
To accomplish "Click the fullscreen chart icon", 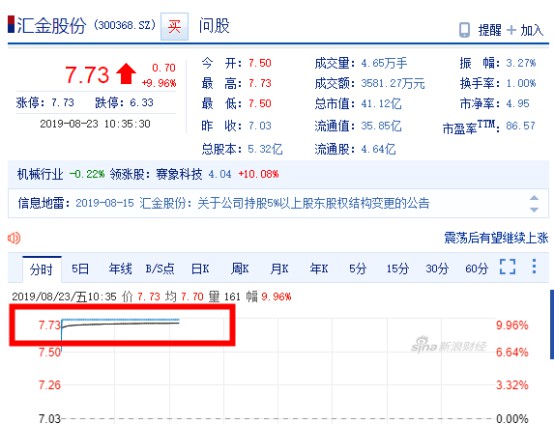I will coord(508,267).
